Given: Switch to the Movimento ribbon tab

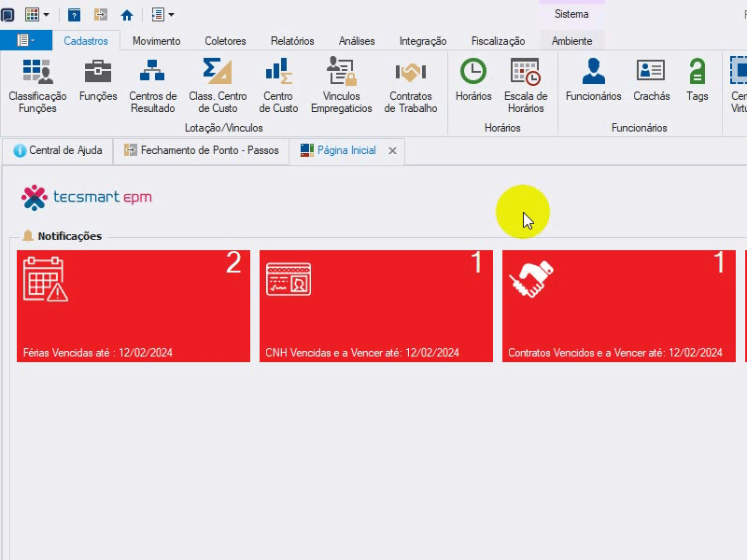Looking at the screenshot, I should [x=156, y=41].
